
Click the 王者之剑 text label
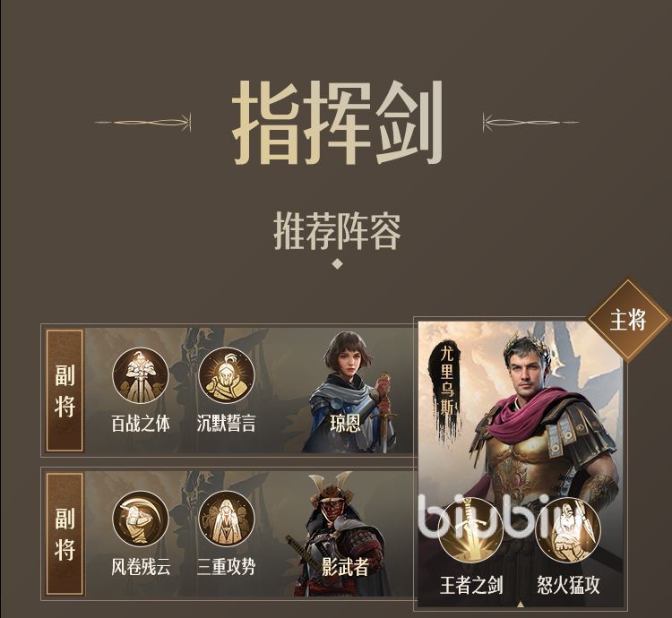point(471,585)
